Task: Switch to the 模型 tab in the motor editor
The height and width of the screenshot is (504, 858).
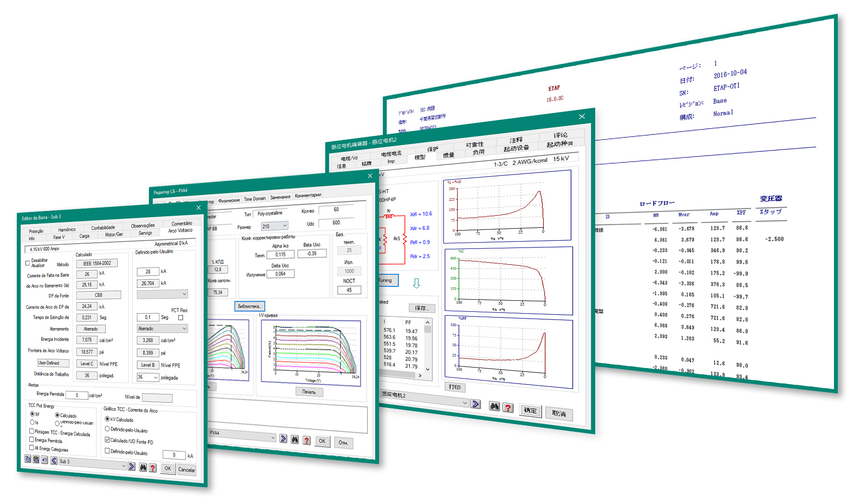Action: pyautogui.click(x=419, y=157)
